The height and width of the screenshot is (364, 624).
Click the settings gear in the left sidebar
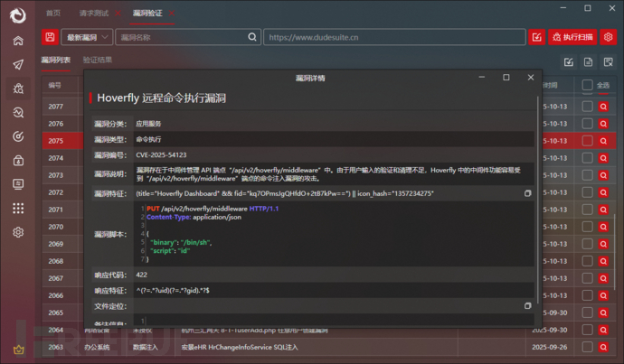[x=18, y=232]
